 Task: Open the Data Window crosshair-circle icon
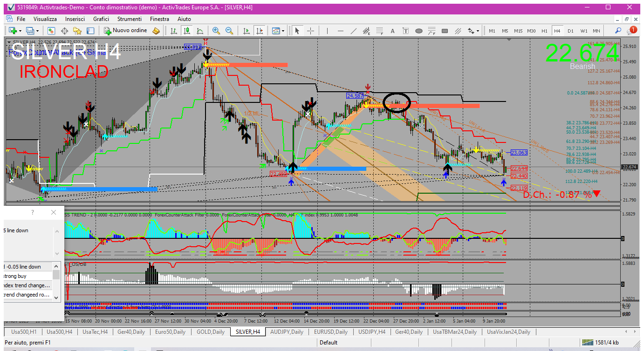pos(64,31)
